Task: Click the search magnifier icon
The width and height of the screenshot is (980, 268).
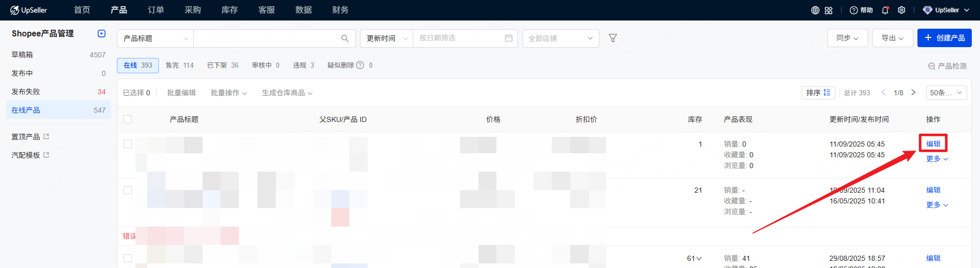Action: (x=345, y=38)
